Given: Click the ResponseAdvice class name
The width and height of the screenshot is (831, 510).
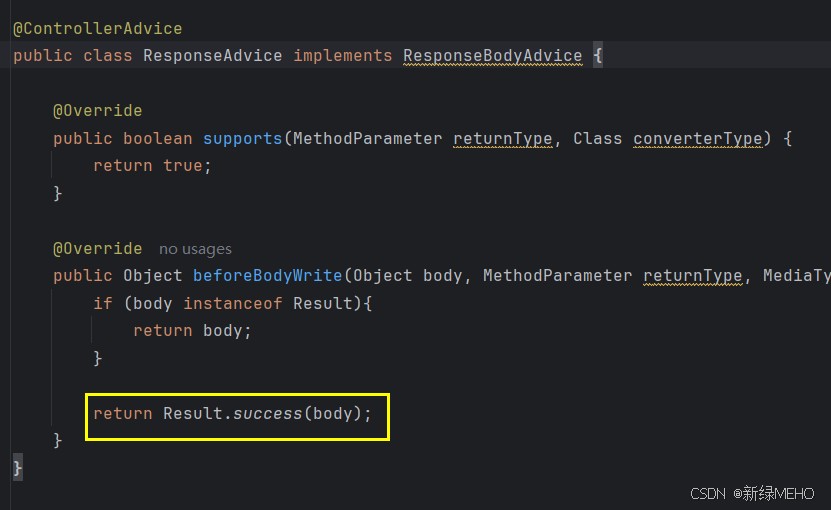Looking at the screenshot, I should [212, 56].
